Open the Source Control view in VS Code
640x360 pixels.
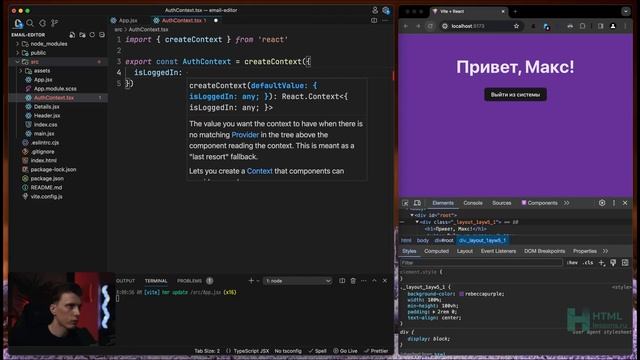54,23
